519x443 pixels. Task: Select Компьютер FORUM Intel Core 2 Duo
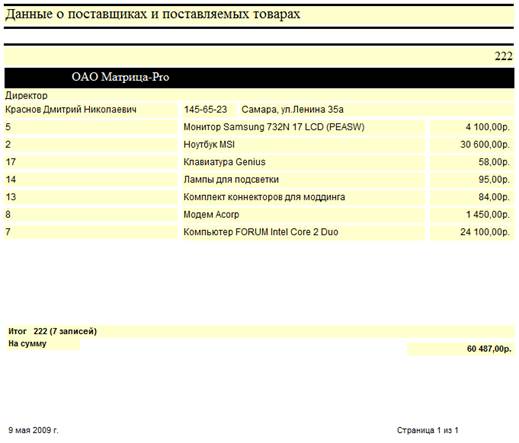261,232
